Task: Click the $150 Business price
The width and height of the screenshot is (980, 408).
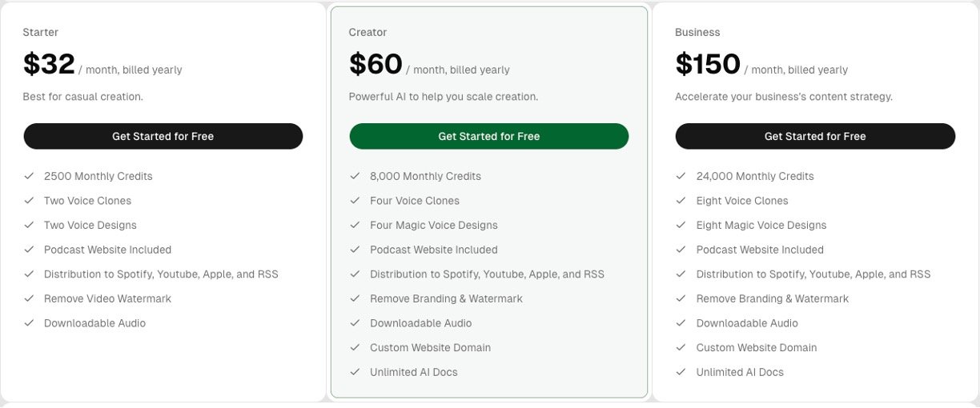Action: [708, 65]
